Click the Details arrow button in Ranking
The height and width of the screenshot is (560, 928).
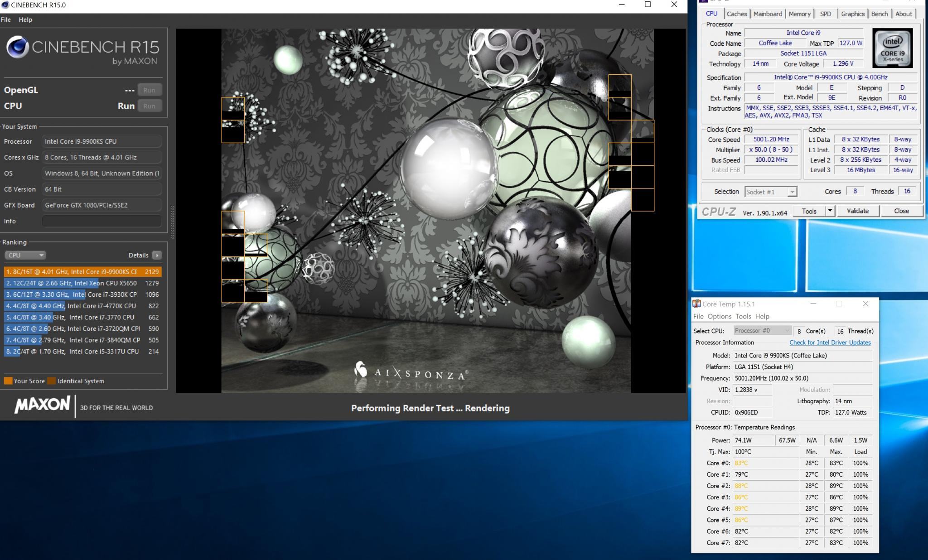[x=157, y=255]
